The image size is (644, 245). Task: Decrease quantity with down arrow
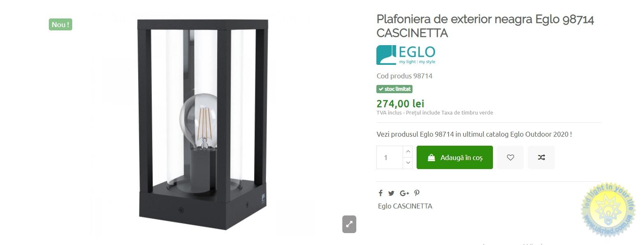408,163
